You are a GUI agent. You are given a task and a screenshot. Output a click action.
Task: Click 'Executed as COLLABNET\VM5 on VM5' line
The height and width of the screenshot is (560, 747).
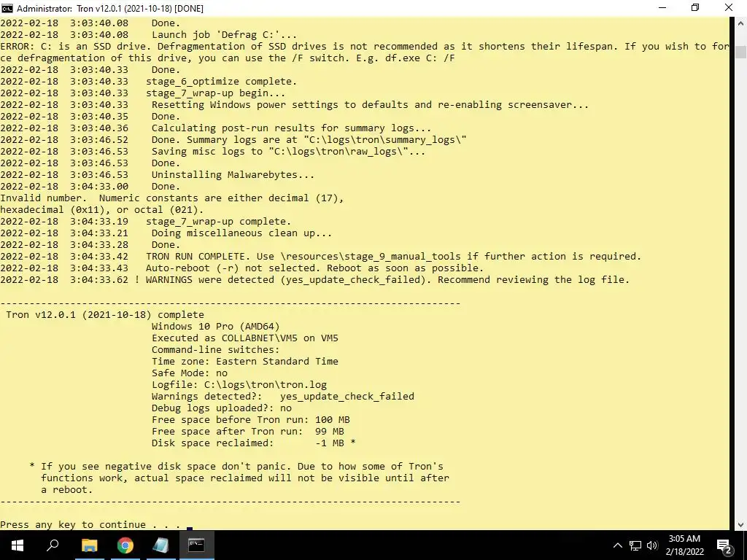tap(245, 338)
